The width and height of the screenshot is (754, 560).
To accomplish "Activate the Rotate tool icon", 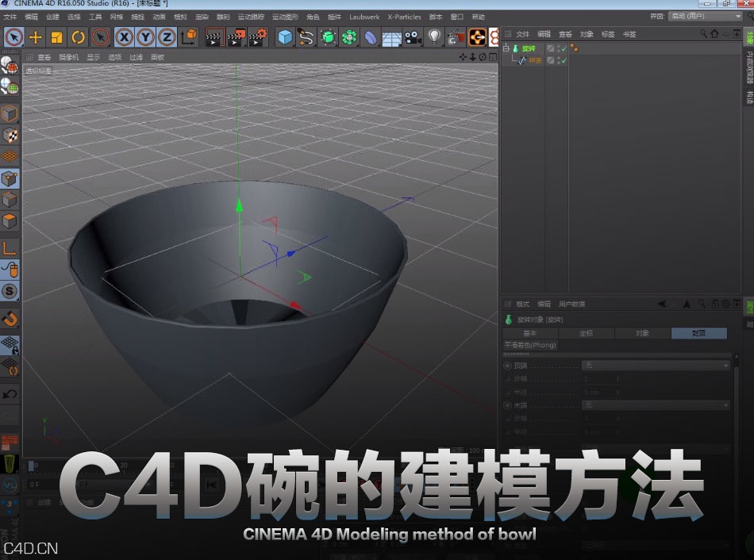I will point(79,37).
